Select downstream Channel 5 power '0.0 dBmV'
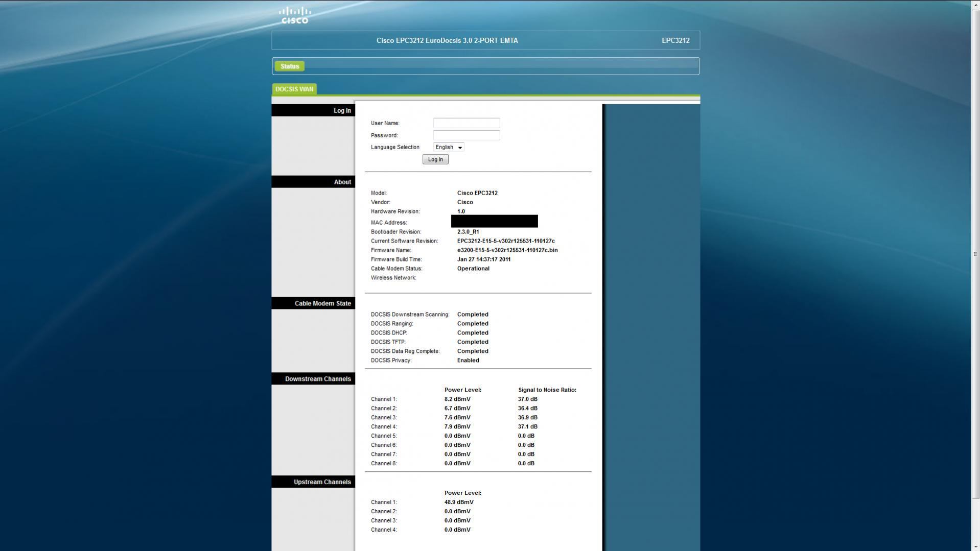The width and height of the screenshot is (980, 551). pos(457,436)
